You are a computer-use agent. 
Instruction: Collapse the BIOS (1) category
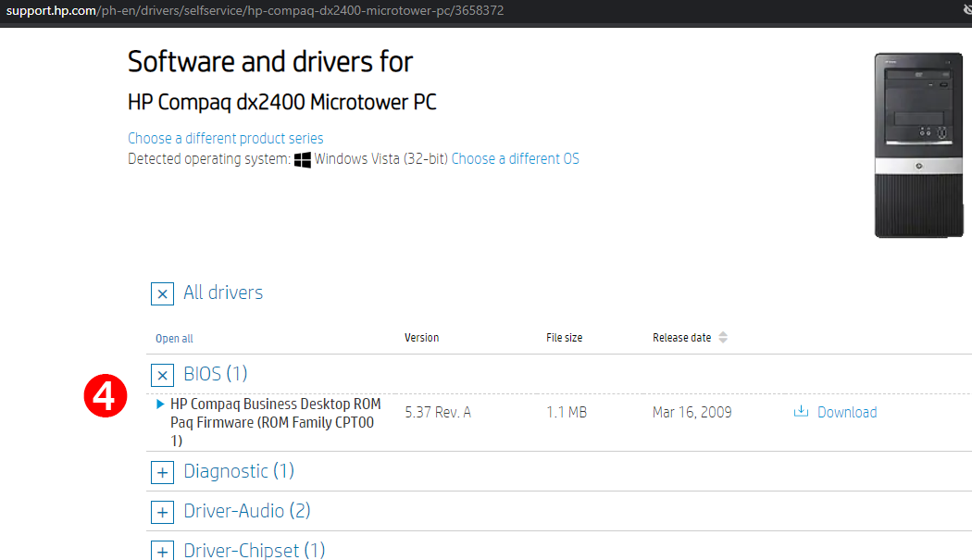(162, 375)
